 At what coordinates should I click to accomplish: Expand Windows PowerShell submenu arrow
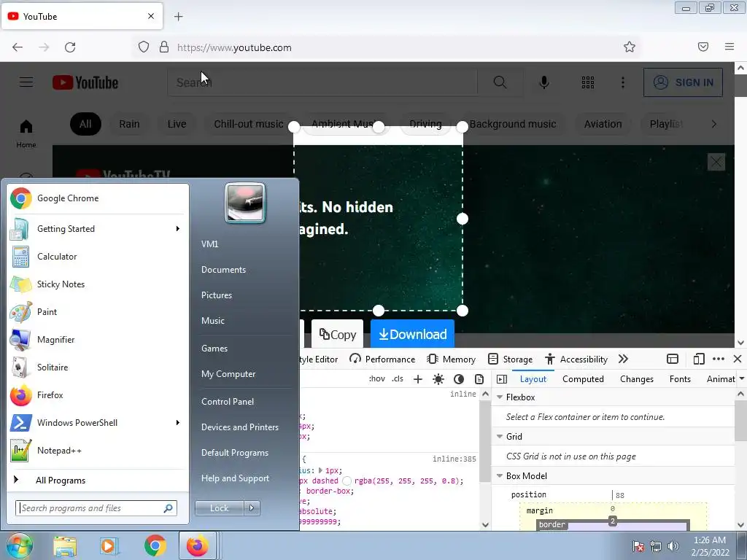(x=178, y=423)
